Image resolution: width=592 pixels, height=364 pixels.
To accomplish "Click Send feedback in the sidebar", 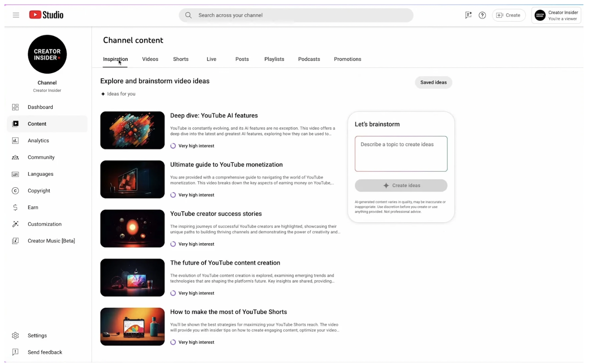I will click(x=47, y=352).
